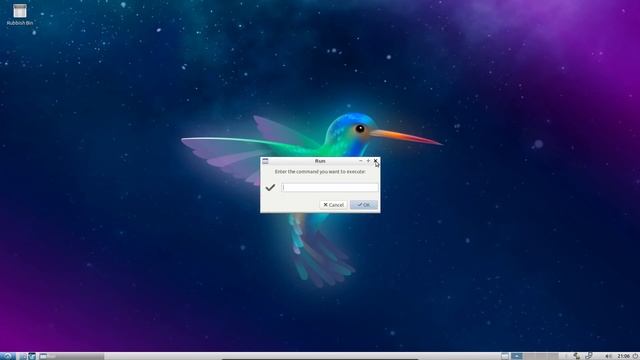Close the Run dialog window

[375, 161]
